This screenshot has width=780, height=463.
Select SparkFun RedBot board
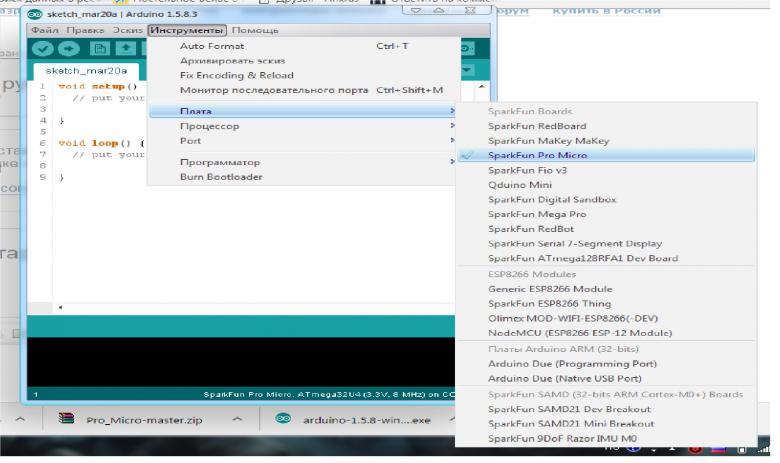click(606, 229)
